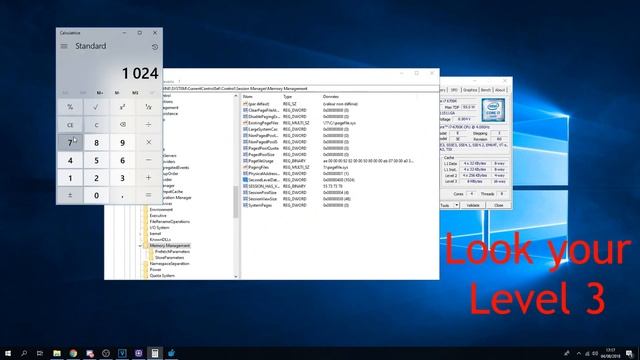Switch to the Graphics tab in CPU-Z

470,90
